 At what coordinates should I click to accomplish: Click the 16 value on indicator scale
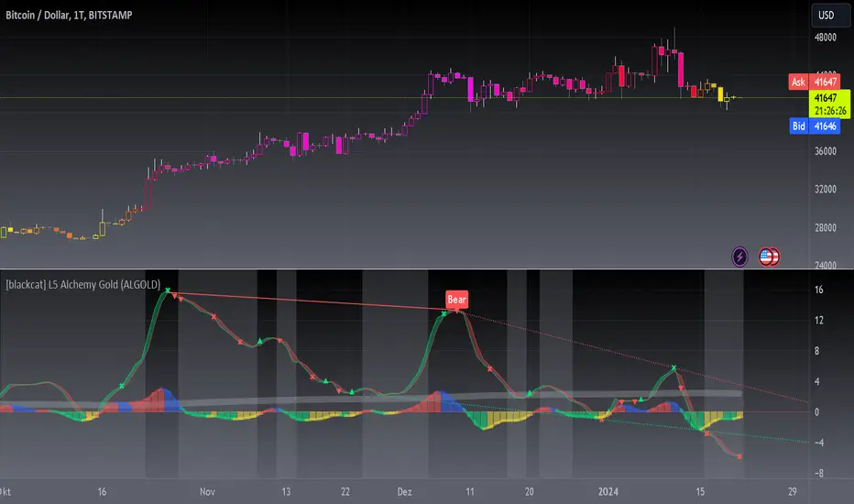tap(818, 290)
